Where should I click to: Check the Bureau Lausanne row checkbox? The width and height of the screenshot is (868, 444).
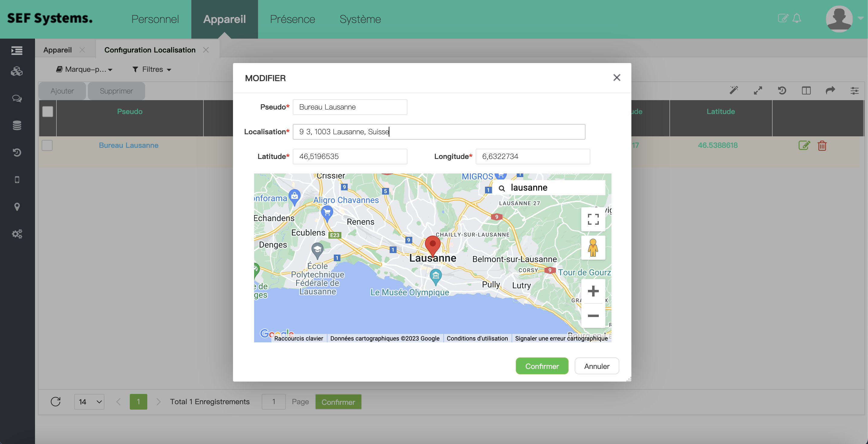tap(47, 145)
